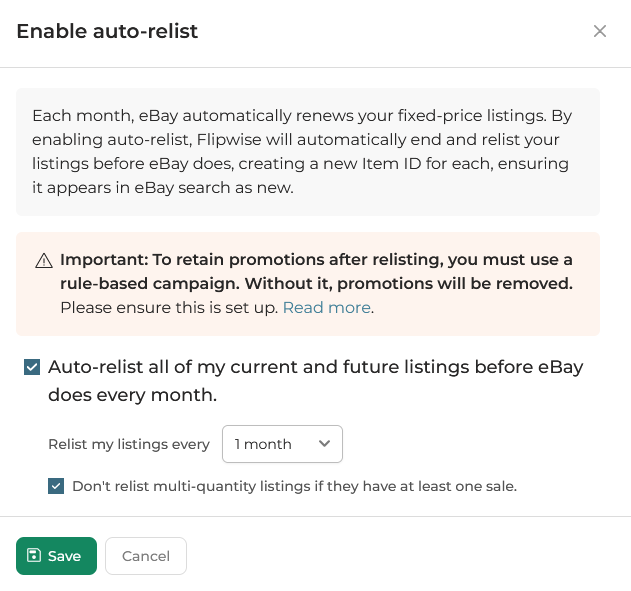Click the 'before eBay does every month' text

click(132, 395)
